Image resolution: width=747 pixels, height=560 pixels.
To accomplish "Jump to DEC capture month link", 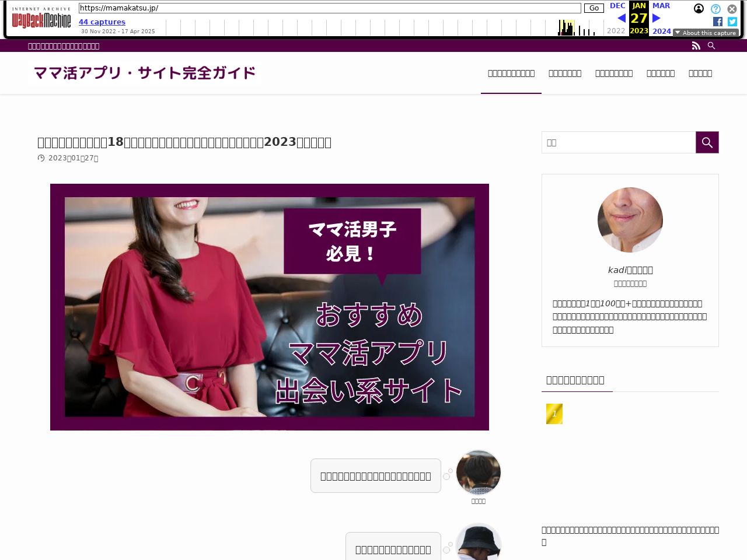I will click(x=617, y=6).
